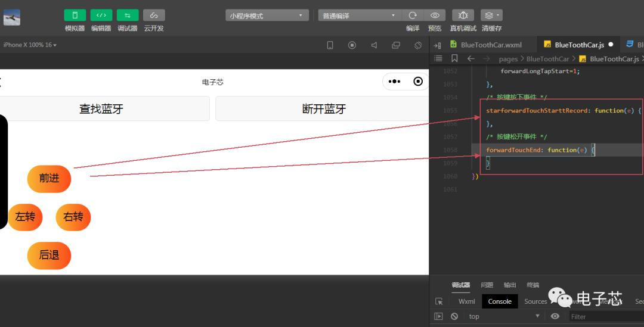Open 真机调试 real device debugging
The image size is (644, 327).
click(x=463, y=15)
